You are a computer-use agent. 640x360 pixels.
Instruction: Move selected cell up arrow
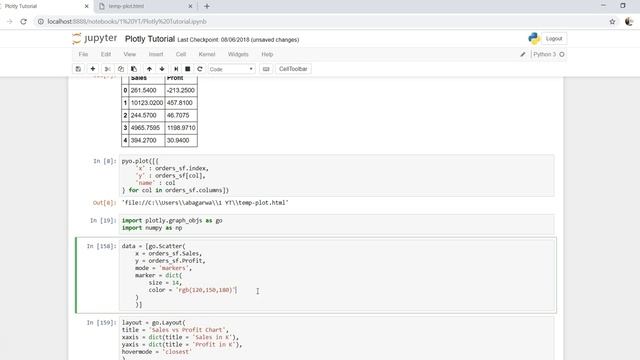(x=149, y=69)
